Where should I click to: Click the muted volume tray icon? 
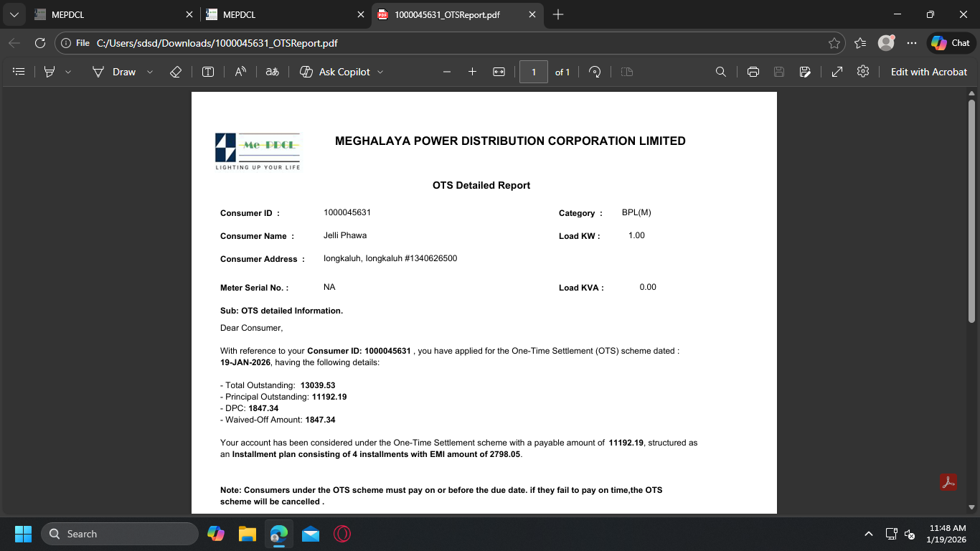[909, 534]
